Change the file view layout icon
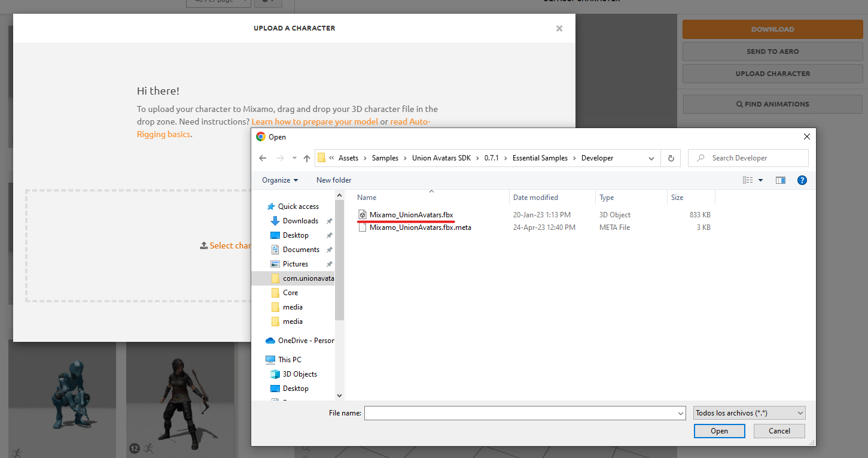Image resolution: width=868 pixels, height=458 pixels. pos(748,180)
